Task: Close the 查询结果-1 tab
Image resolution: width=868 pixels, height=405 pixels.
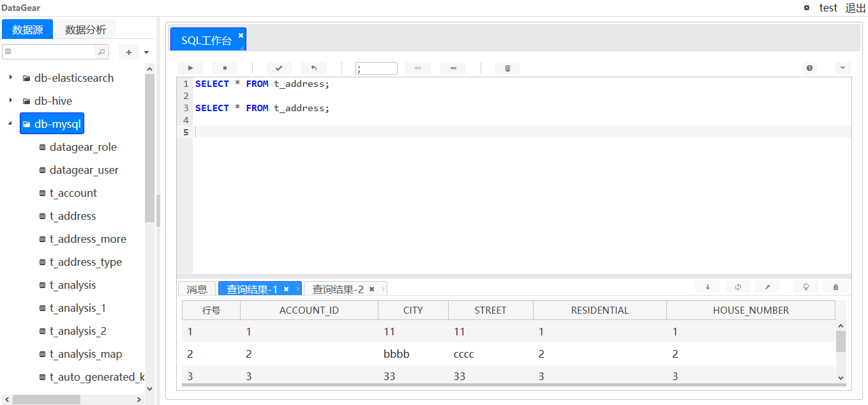Action: pos(286,289)
